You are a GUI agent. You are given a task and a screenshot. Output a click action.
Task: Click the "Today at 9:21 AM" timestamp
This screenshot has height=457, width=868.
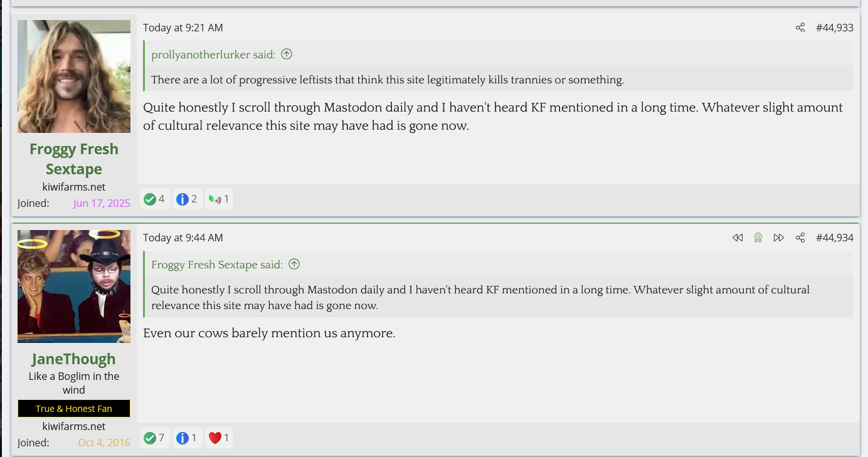pyautogui.click(x=183, y=28)
